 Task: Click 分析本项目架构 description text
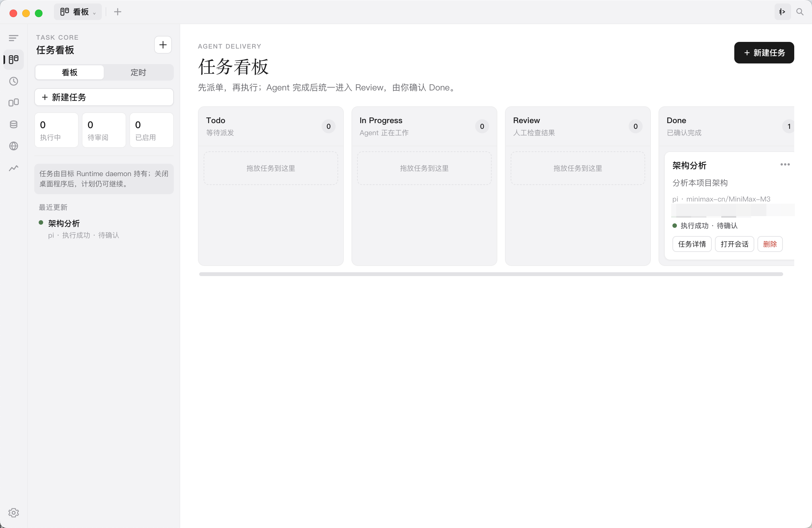pos(700,183)
